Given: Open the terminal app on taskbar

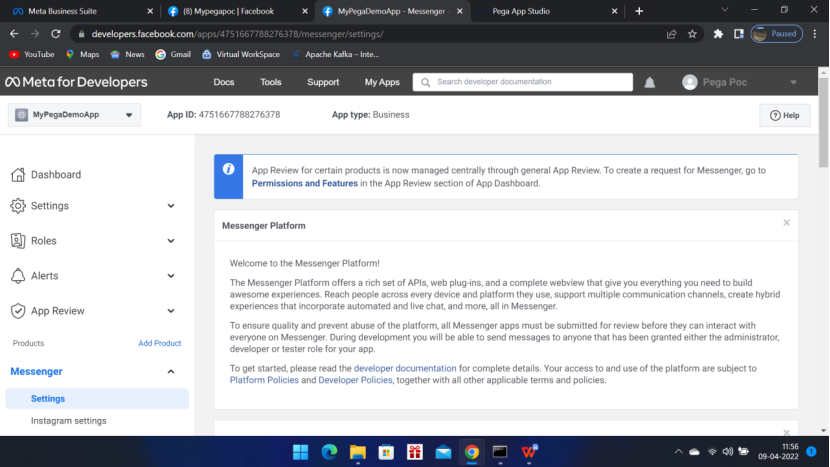Looking at the screenshot, I should click(x=500, y=452).
